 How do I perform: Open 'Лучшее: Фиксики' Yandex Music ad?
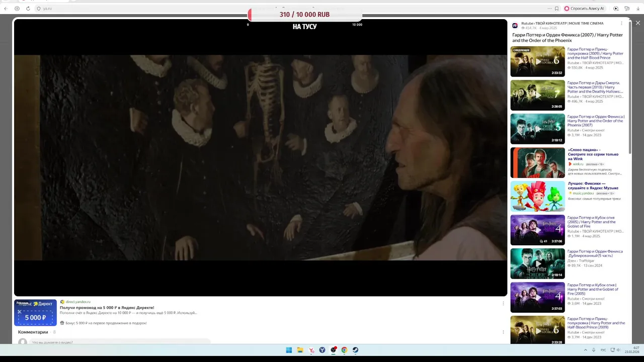593,186
